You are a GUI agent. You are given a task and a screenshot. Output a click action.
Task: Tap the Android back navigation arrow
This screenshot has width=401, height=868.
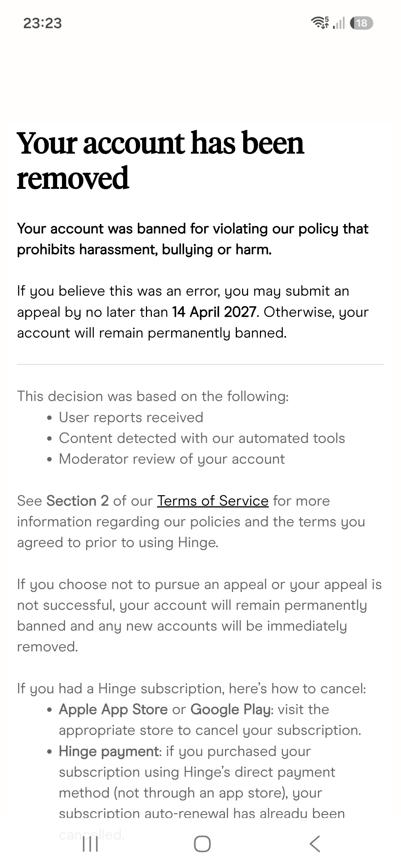(x=315, y=844)
